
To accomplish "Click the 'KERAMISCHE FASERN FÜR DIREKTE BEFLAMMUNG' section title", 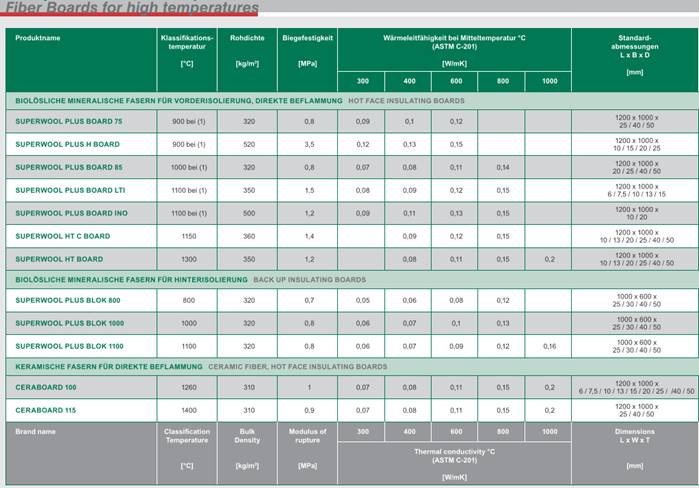I will point(109,367).
